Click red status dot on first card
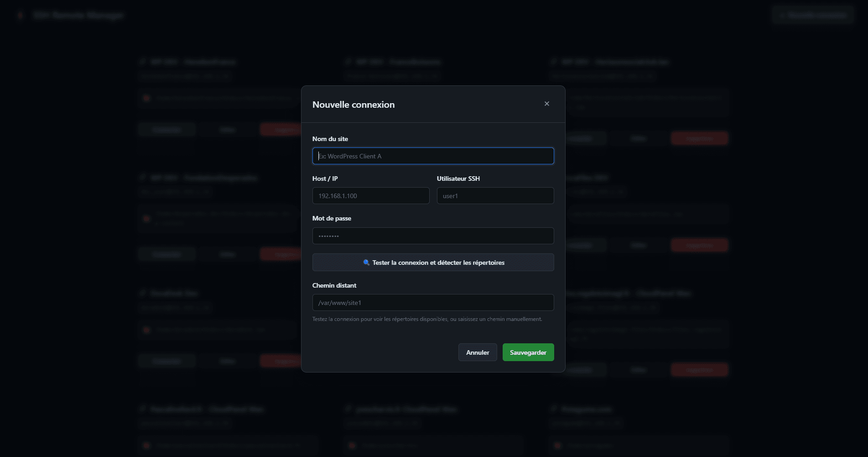 146,98
